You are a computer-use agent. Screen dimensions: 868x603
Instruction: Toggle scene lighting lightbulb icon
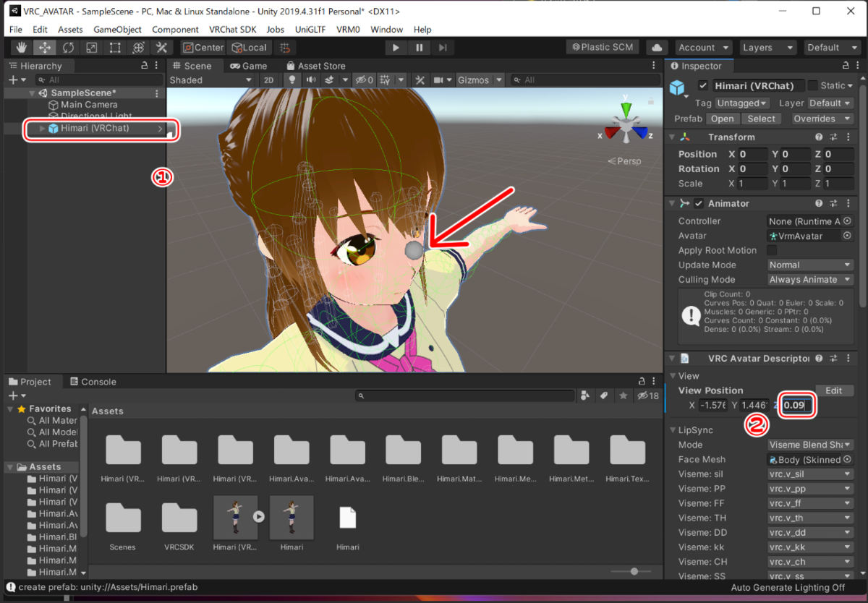pyautogui.click(x=293, y=80)
